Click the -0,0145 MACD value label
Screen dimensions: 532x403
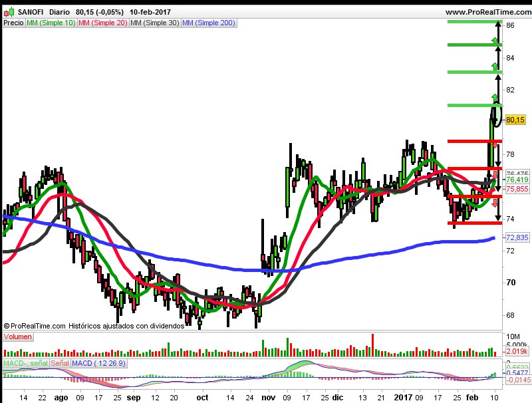coord(518,380)
